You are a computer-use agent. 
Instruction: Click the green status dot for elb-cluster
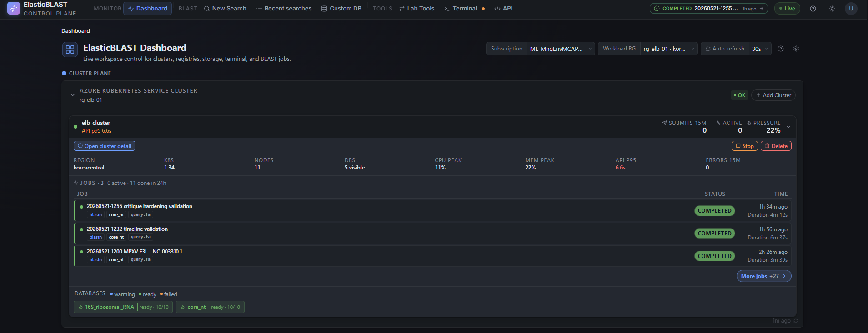click(75, 127)
